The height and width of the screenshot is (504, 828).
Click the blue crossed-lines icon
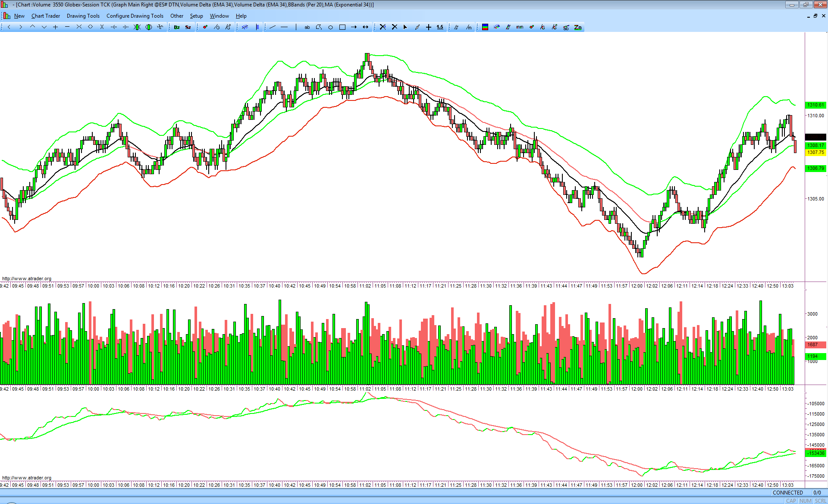point(245,27)
